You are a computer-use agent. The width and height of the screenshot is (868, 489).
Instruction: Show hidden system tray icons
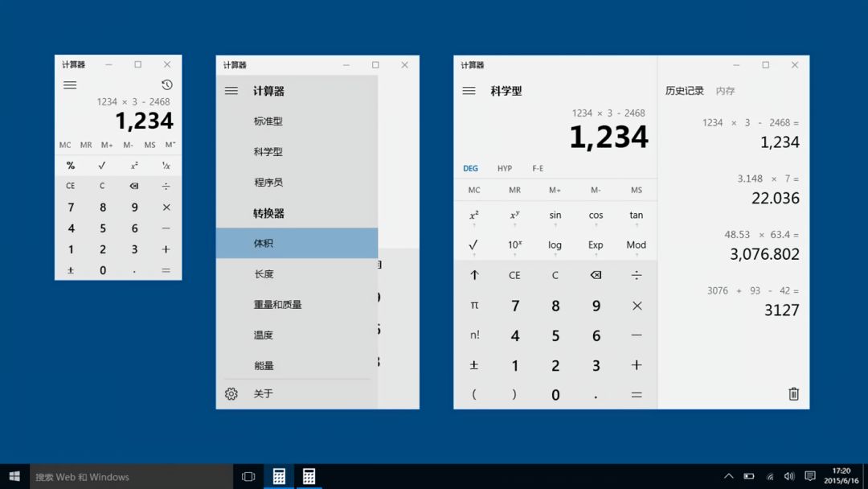728,477
